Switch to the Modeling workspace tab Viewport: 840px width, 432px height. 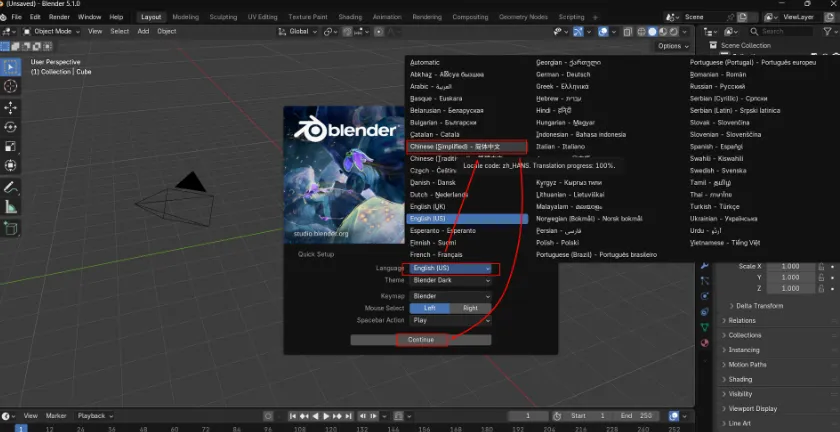(x=185, y=17)
